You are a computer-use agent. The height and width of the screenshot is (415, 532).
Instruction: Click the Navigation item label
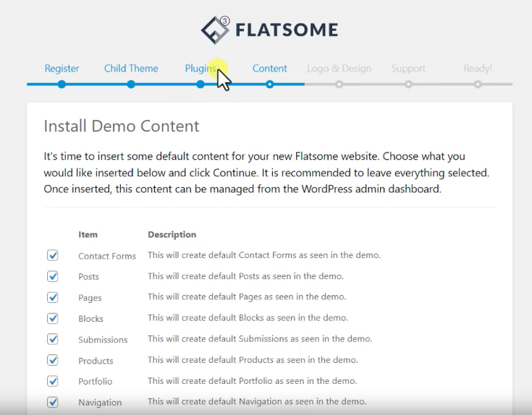pos(100,403)
